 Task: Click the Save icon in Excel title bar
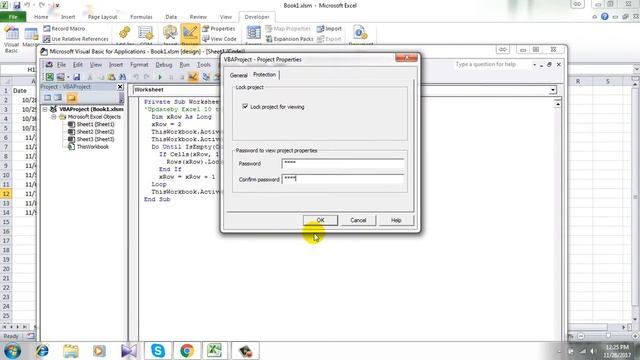[17, 5]
